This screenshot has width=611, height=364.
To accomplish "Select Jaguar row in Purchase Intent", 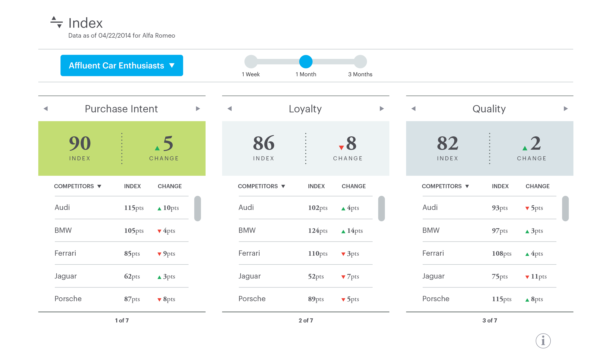I will pos(121,276).
